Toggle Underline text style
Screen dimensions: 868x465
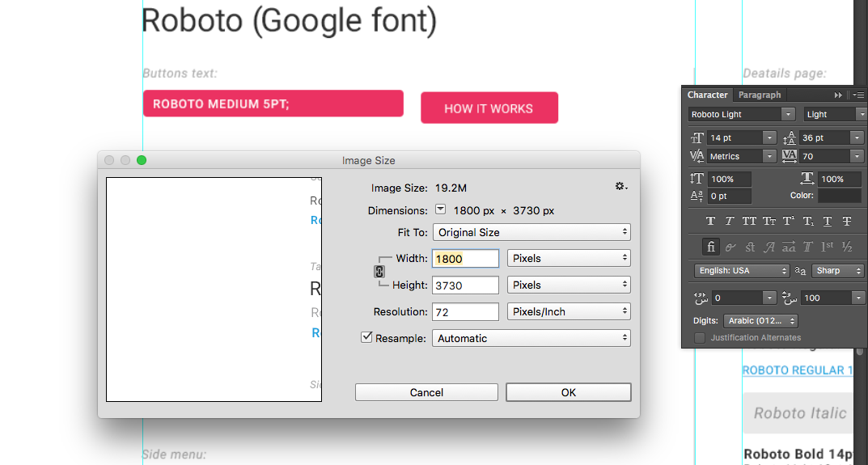click(x=828, y=221)
